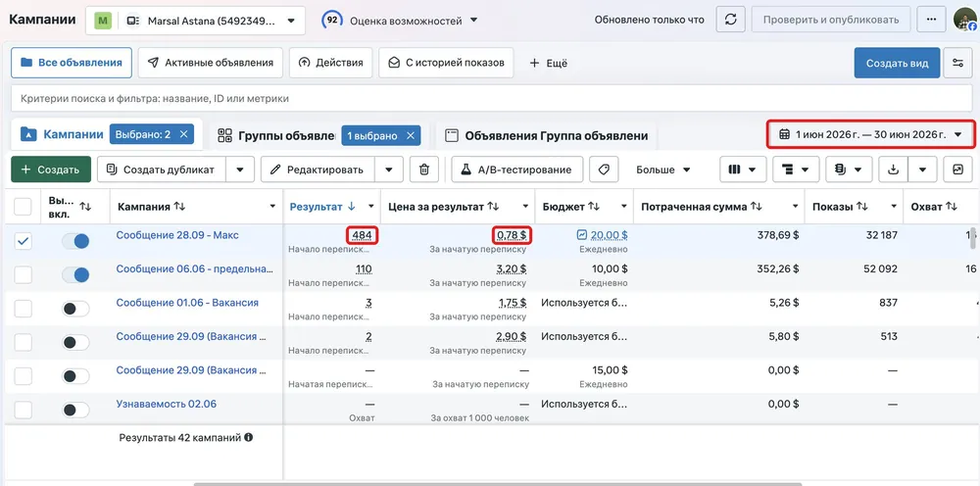Open the charts panel icon
This screenshot has height=486, width=980.
pyautogui.click(x=957, y=170)
